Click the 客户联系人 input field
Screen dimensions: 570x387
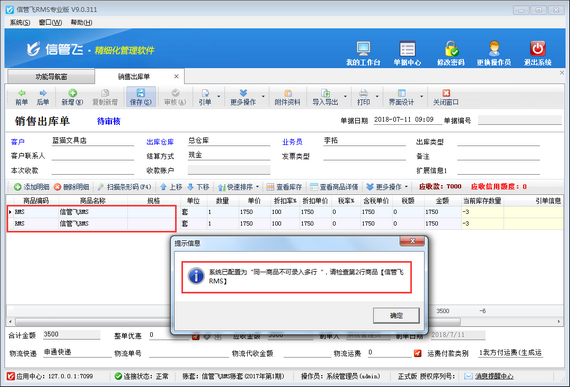93,156
